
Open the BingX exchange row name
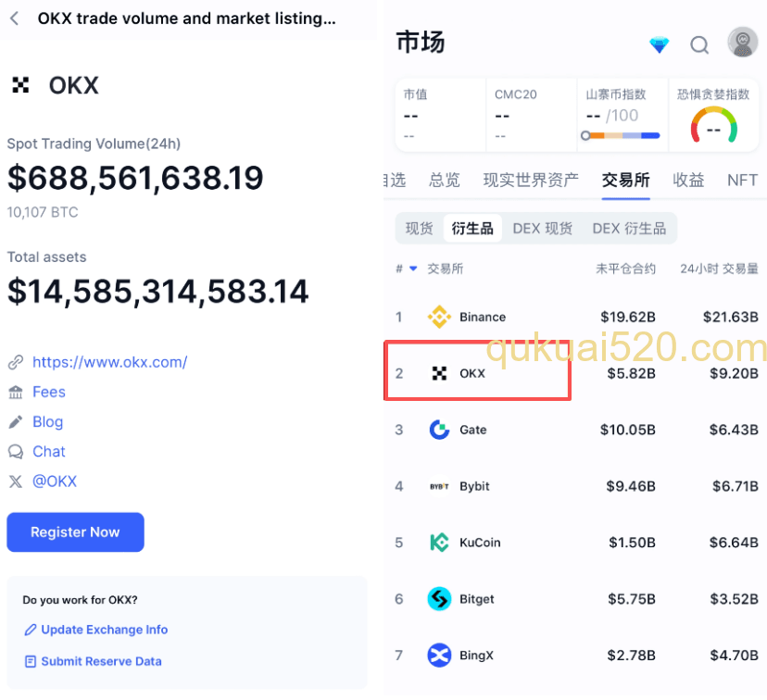pyautogui.click(x=476, y=655)
